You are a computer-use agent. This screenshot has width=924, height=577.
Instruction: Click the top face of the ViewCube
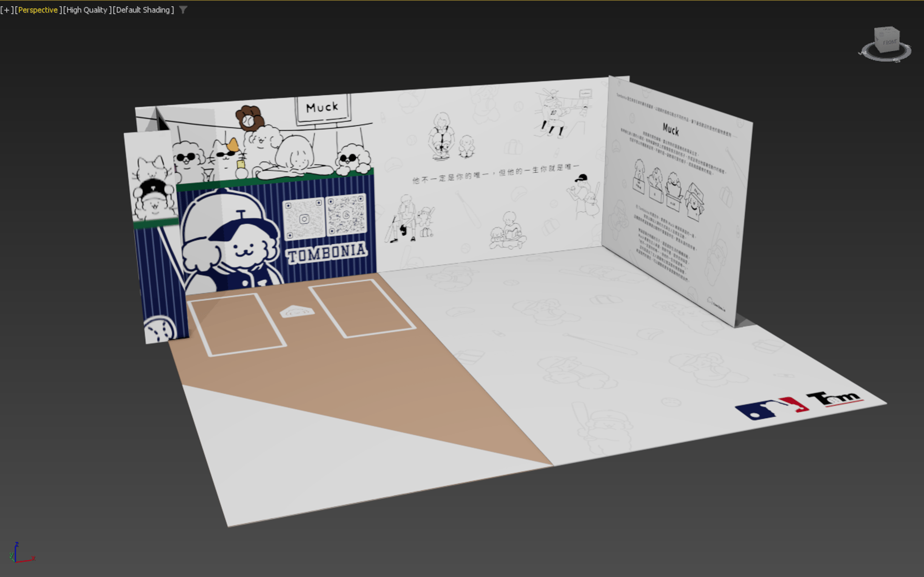pyautogui.click(x=887, y=29)
